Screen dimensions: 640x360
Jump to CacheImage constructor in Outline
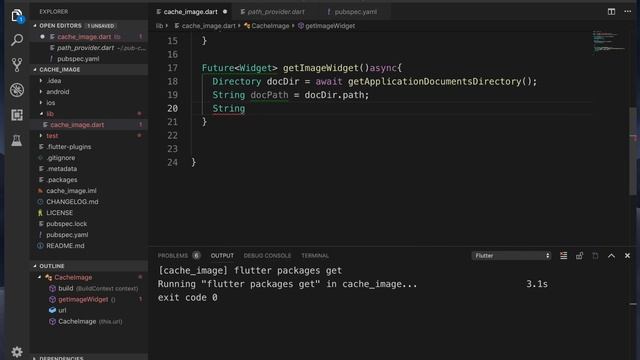pos(77,322)
